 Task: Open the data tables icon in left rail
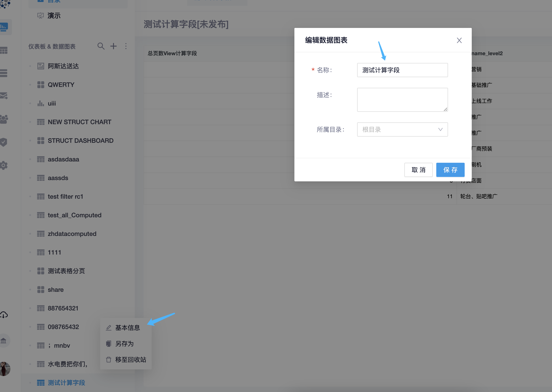pyautogui.click(x=4, y=50)
